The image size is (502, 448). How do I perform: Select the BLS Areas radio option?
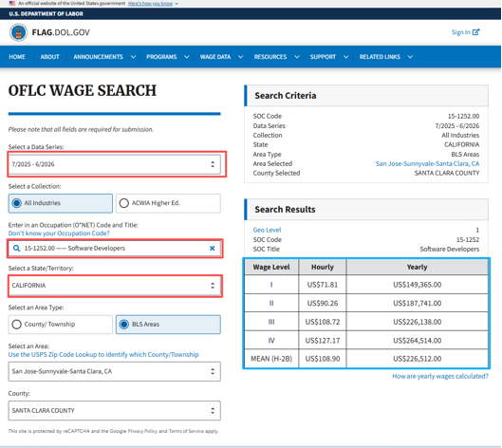pyautogui.click(x=168, y=325)
